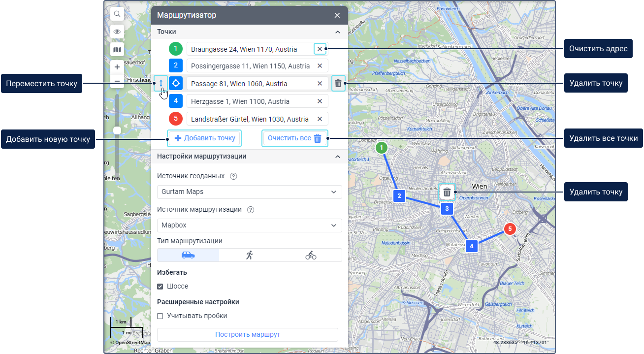Click the move point arrows handle
The width and height of the screenshot is (644, 354).
(x=161, y=83)
